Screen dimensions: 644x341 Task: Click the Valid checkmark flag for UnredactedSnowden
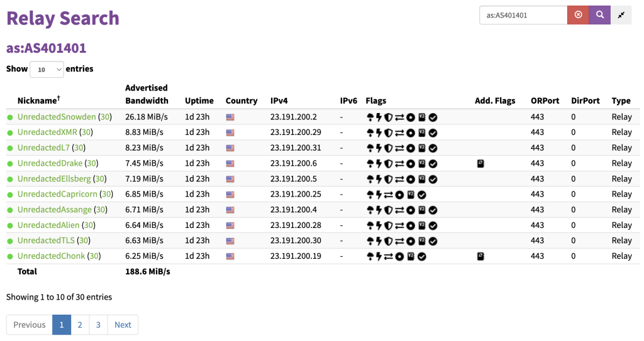point(433,117)
